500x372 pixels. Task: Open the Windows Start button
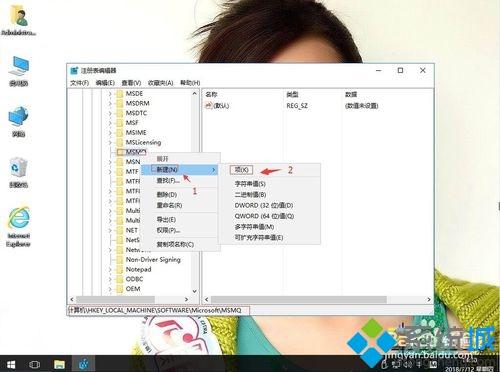pos(11,364)
